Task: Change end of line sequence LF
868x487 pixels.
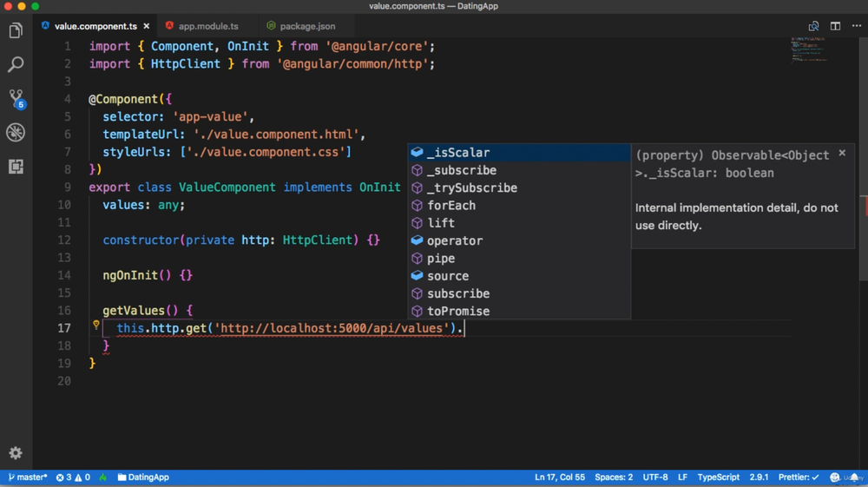Action: [682, 477]
